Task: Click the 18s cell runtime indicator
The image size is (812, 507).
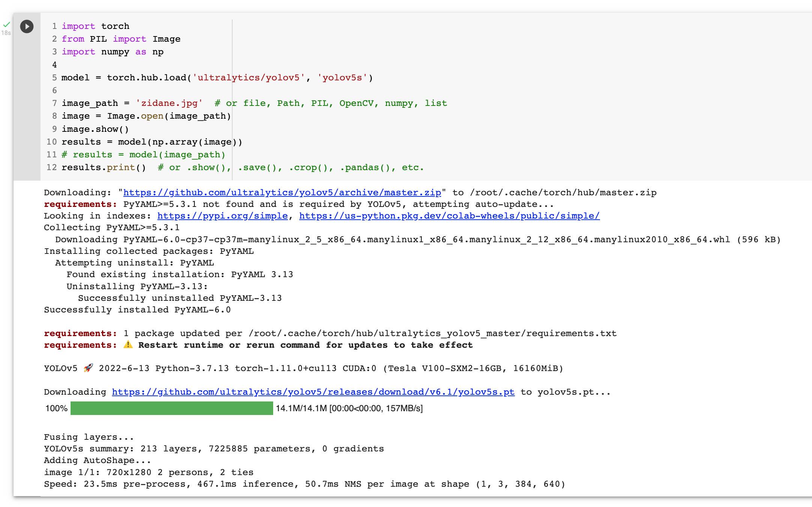Action: [x=6, y=33]
